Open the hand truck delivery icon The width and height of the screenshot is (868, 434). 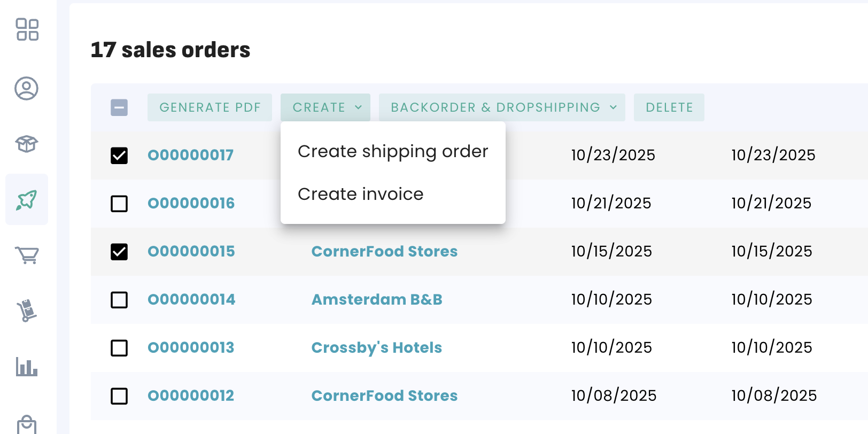(26, 311)
